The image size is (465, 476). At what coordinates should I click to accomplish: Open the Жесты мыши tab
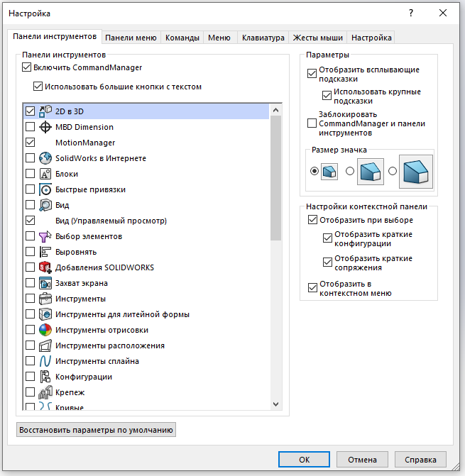pyautogui.click(x=318, y=38)
